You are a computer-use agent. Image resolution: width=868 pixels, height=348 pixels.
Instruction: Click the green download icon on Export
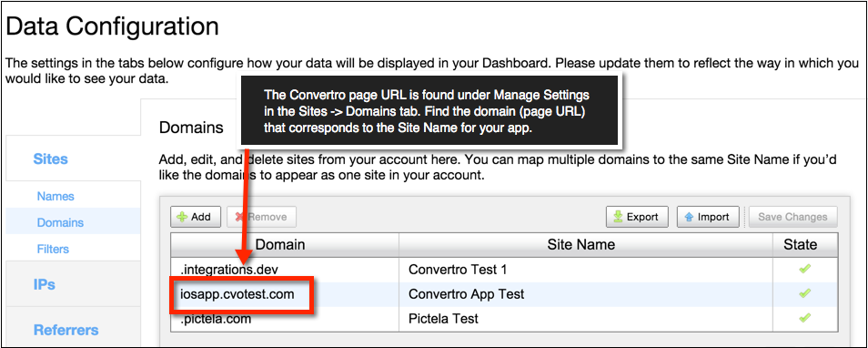pos(618,217)
